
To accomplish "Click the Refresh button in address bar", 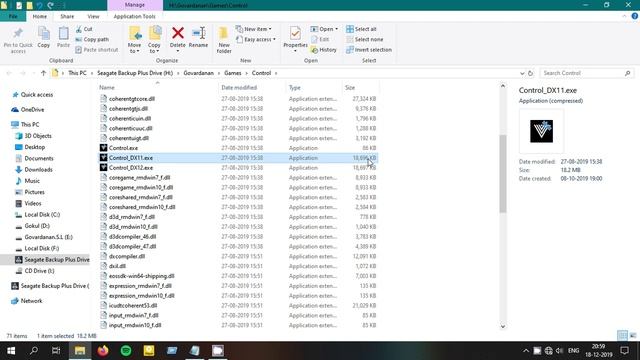I will click(530, 73).
